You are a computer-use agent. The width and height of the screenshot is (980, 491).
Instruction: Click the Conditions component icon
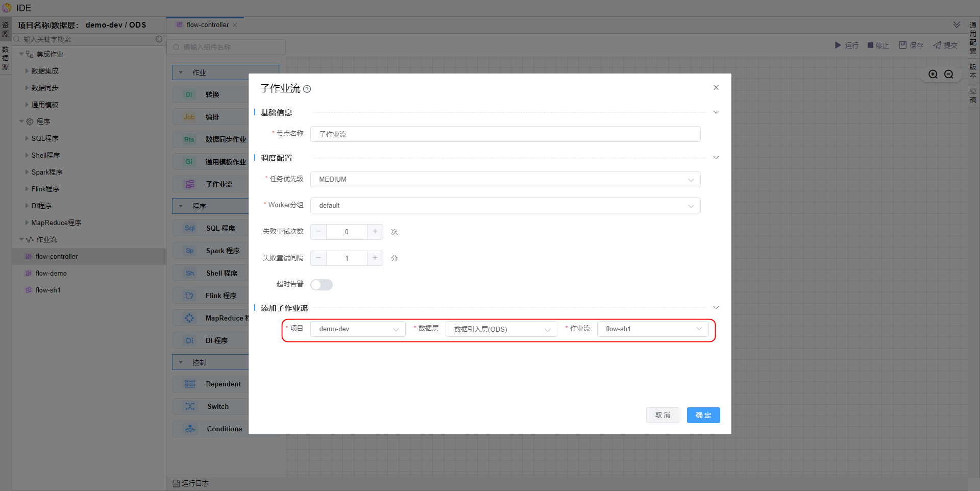click(x=190, y=429)
